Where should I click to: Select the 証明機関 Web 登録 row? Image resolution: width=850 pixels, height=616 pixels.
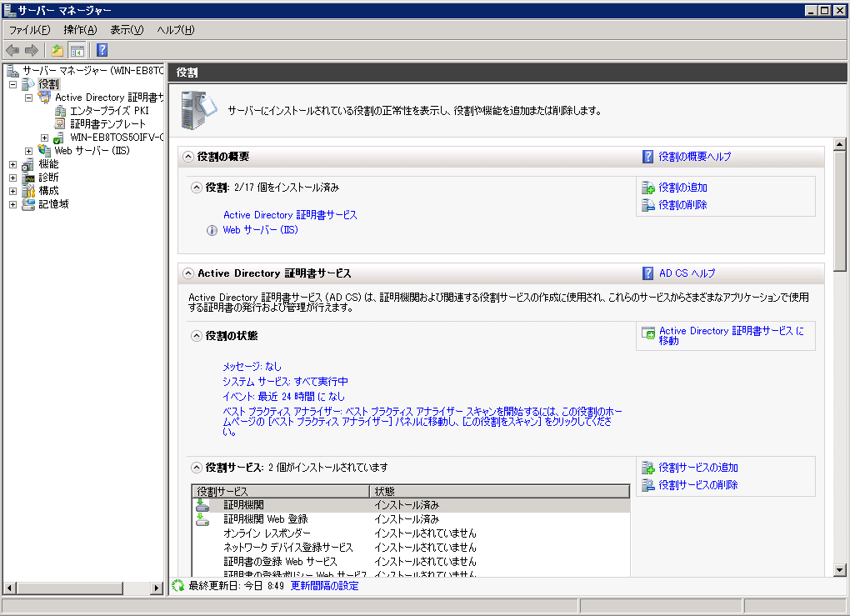click(x=411, y=519)
